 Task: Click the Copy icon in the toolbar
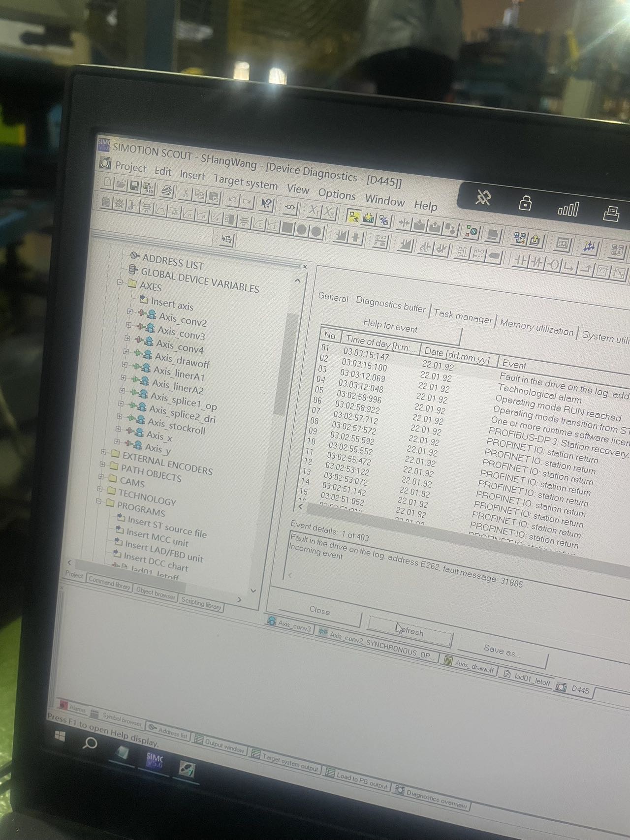tap(199, 194)
